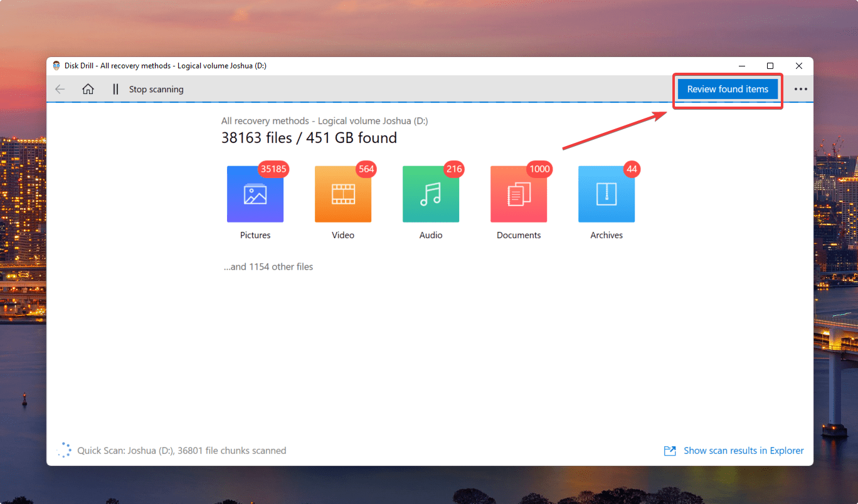Screen dimensions: 858x504
Task: Open the Documents category tile
Action: [519, 194]
